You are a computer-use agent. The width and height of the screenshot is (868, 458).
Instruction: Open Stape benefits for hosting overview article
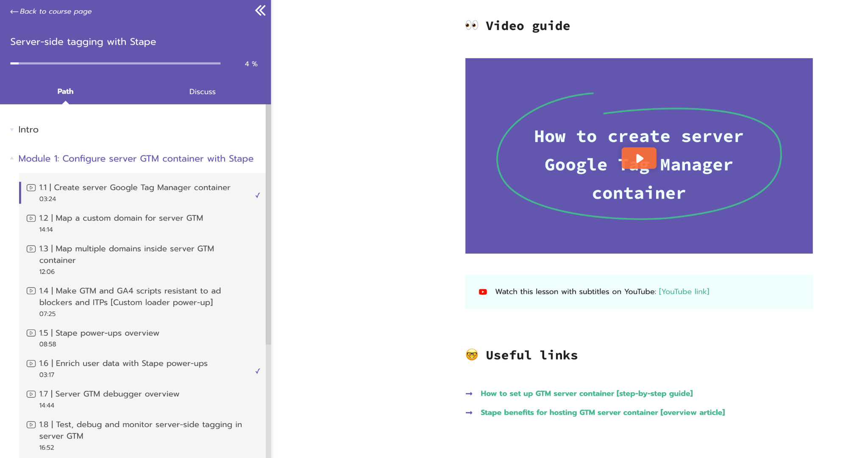pyautogui.click(x=603, y=413)
